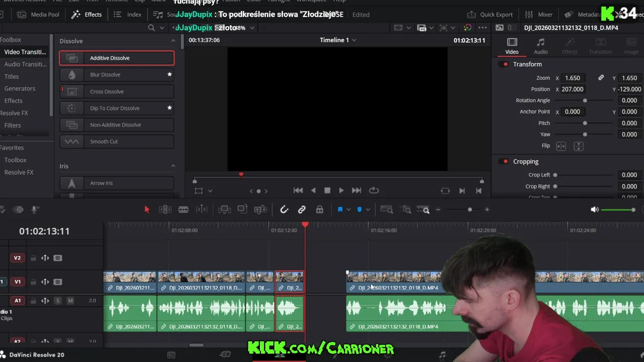Switch to Inspector Video tab
644x362 pixels.
[512, 46]
